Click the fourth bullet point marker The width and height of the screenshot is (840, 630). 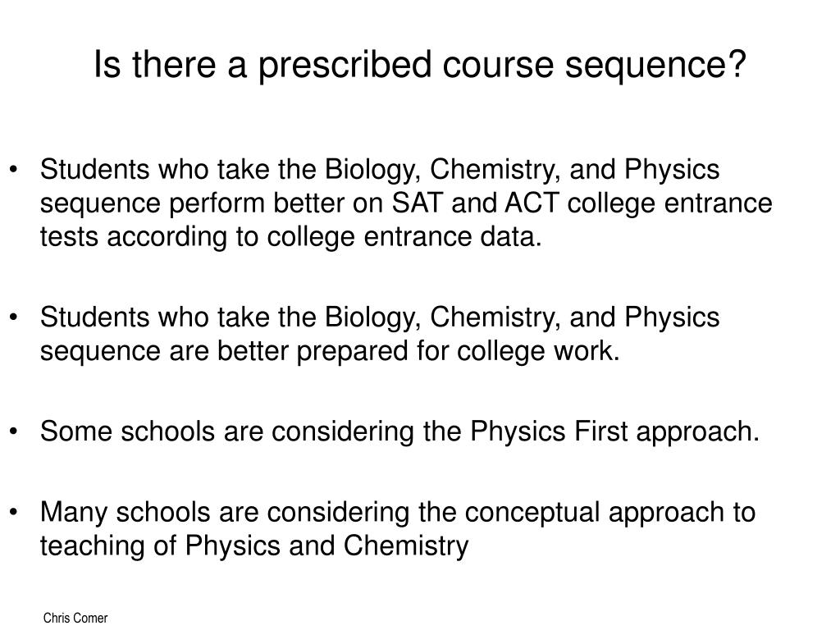(14, 513)
